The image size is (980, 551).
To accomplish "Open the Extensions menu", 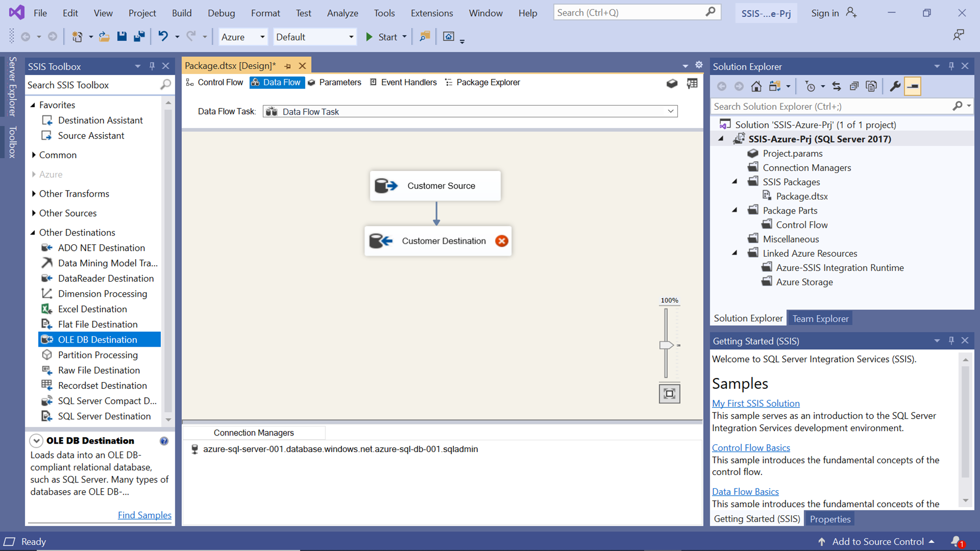I will (x=432, y=13).
